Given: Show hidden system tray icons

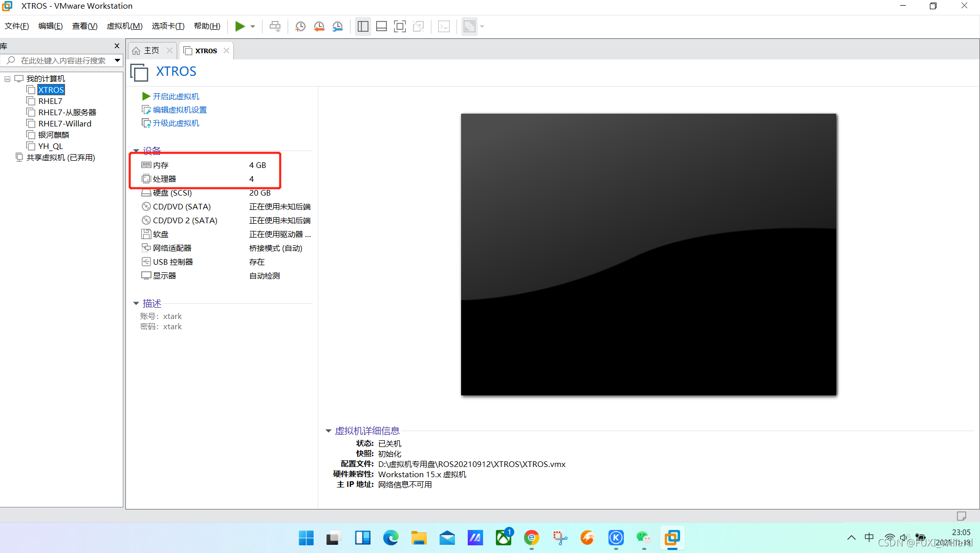Looking at the screenshot, I should pyautogui.click(x=851, y=538).
